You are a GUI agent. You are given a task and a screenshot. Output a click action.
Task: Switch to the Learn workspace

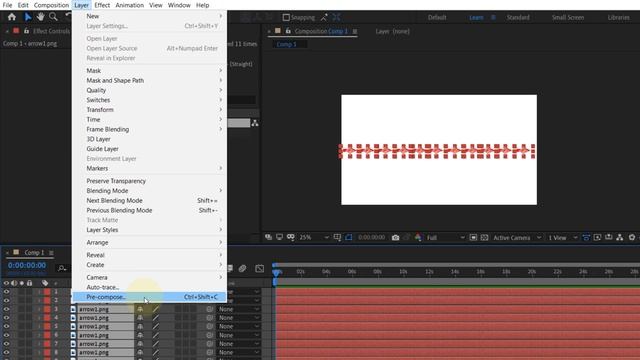click(476, 18)
